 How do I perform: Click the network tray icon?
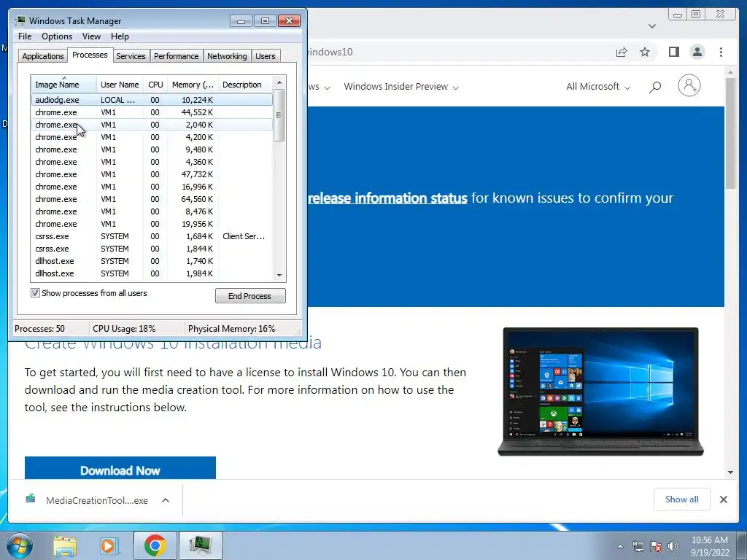point(638,546)
